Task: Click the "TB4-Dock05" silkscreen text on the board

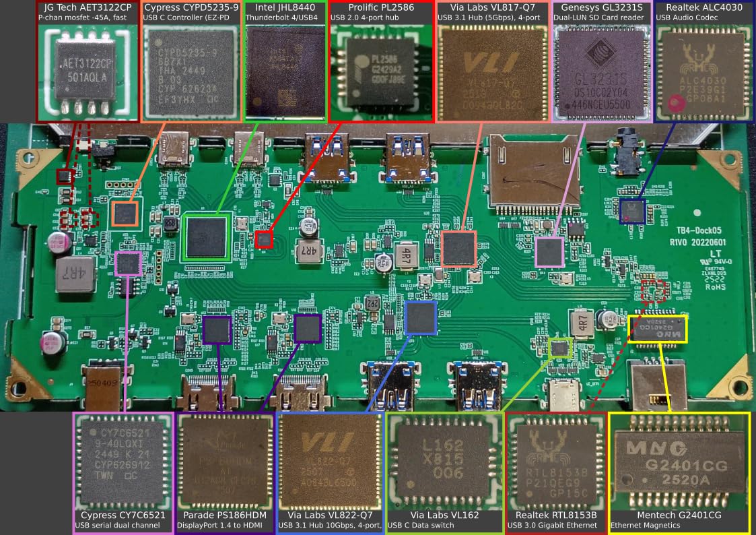Action: coord(699,231)
